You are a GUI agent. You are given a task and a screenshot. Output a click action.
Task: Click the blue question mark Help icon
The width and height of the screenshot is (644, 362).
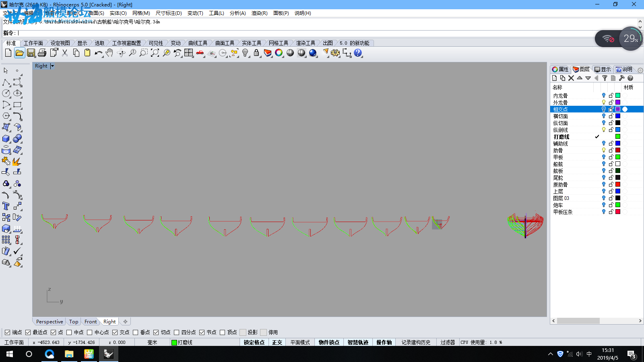(358, 53)
